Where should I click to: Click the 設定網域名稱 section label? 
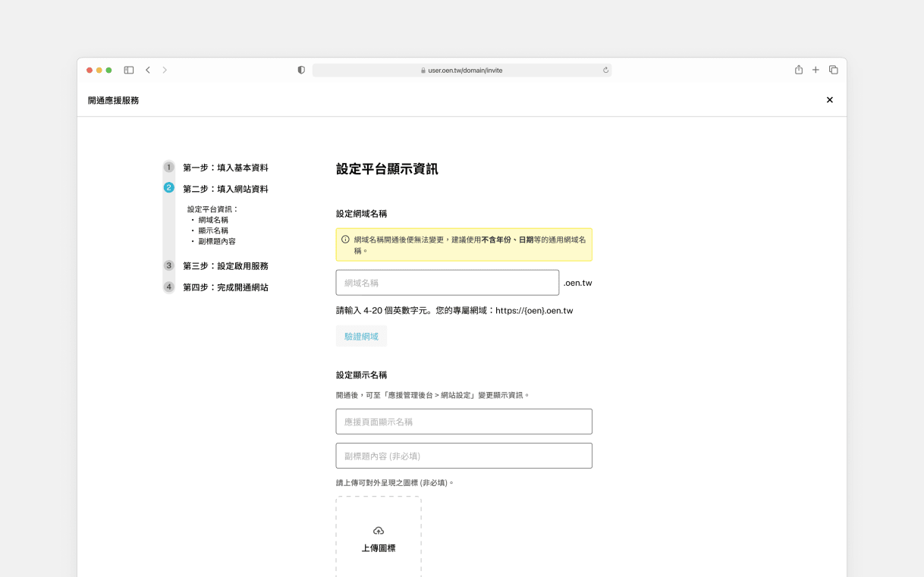tap(361, 214)
